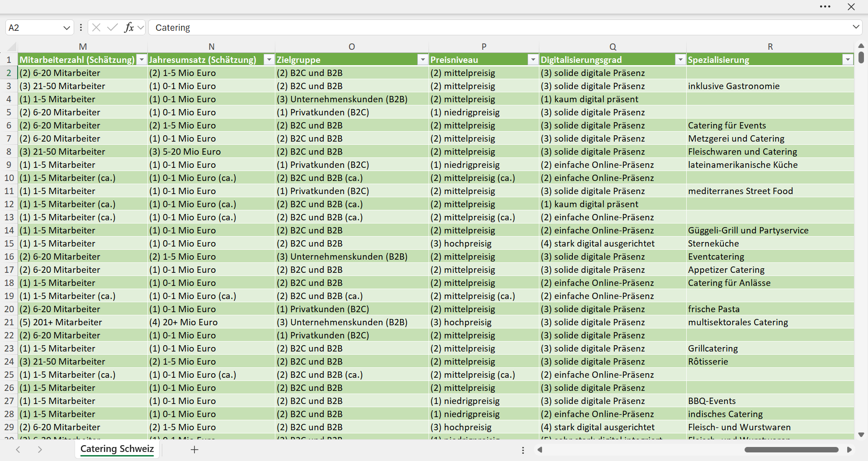
Task: Go to the next sheet with the arrow
Action: [40, 450]
